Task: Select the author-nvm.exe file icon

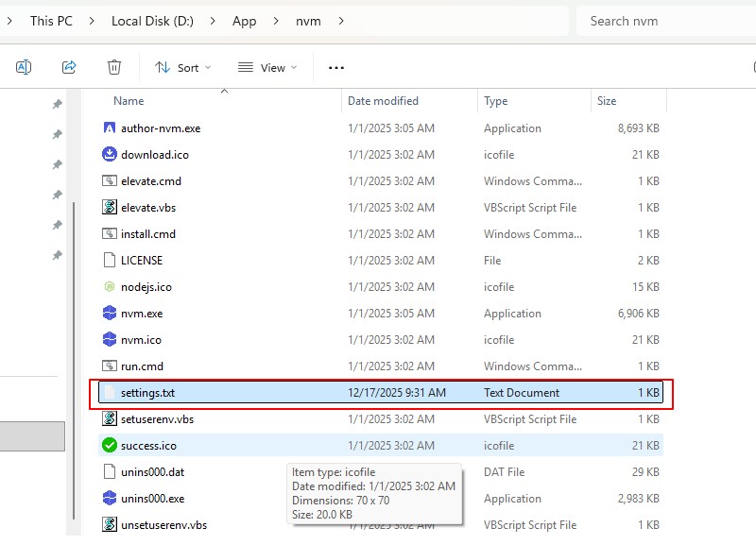Action: (109, 128)
